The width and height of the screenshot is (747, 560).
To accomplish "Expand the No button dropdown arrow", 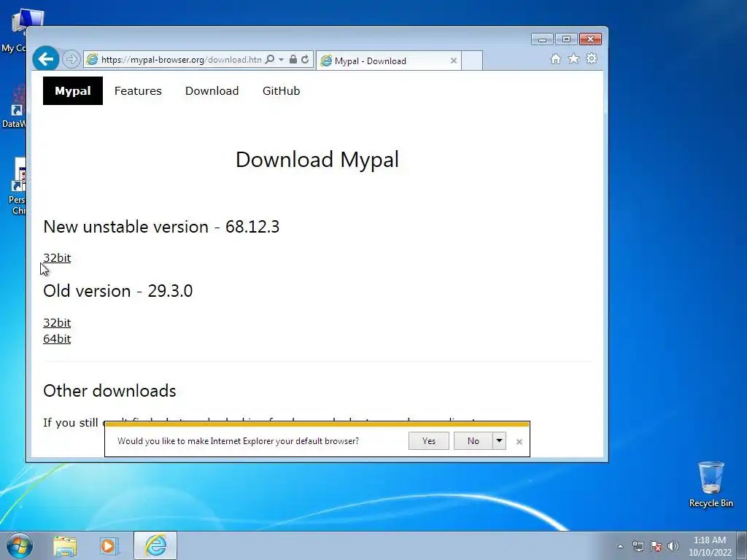I will tap(499, 441).
